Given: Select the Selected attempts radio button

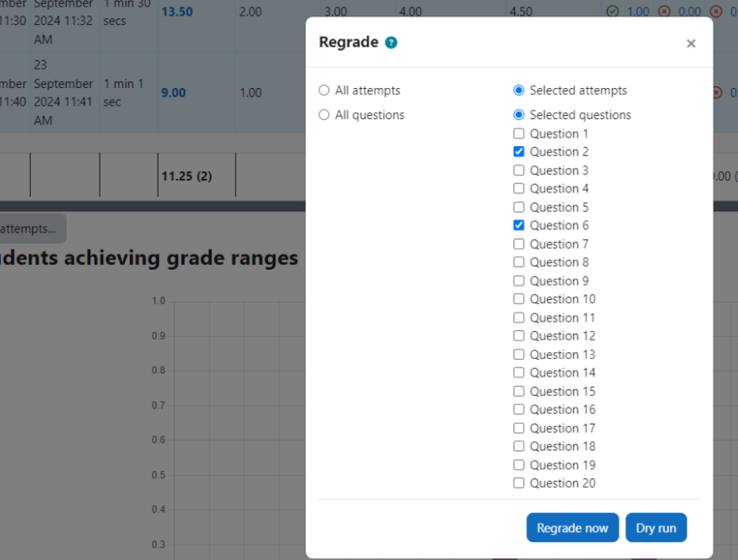Looking at the screenshot, I should [x=518, y=91].
